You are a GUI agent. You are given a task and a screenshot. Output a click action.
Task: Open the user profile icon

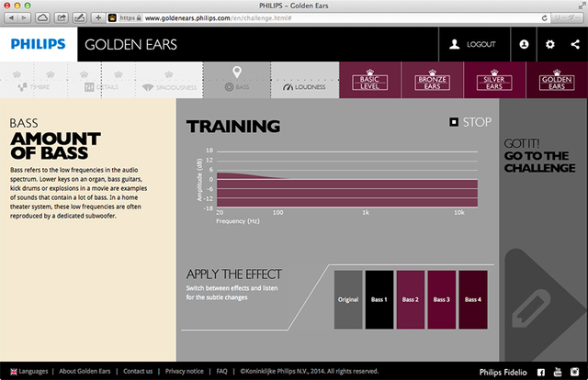pyautogui.click(x=524, y=44)
